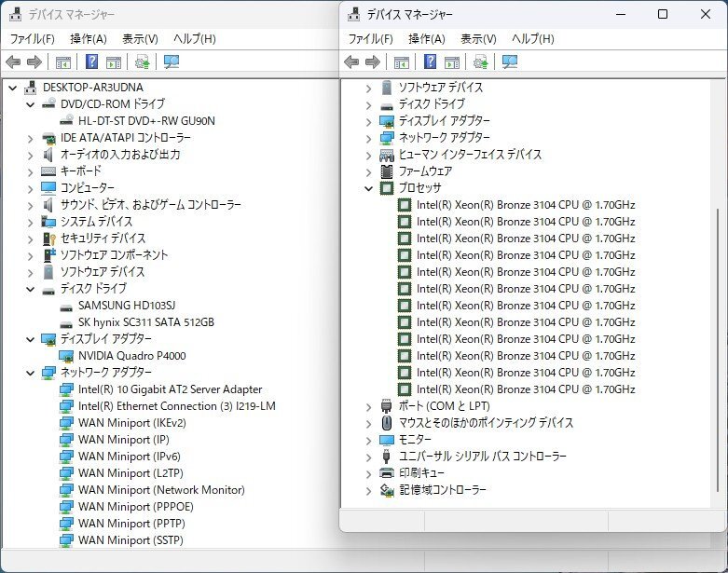This screenshot has width=728, height=573.
Task: Select WAN Miniport (Network Monitor)
Action: tap(161, 490)
